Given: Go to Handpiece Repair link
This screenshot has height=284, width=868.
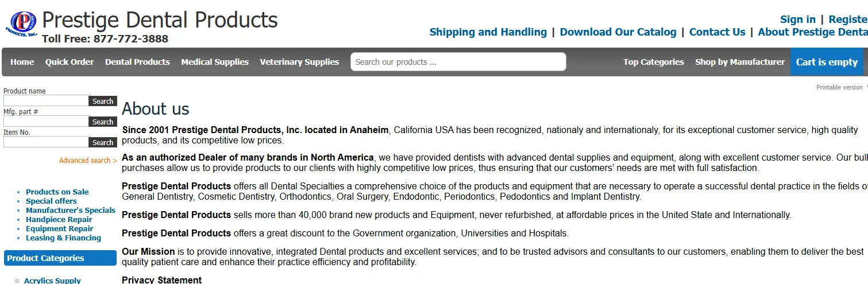Looking at the screenshot, I should pyautogui.click(x=59, y=219).
